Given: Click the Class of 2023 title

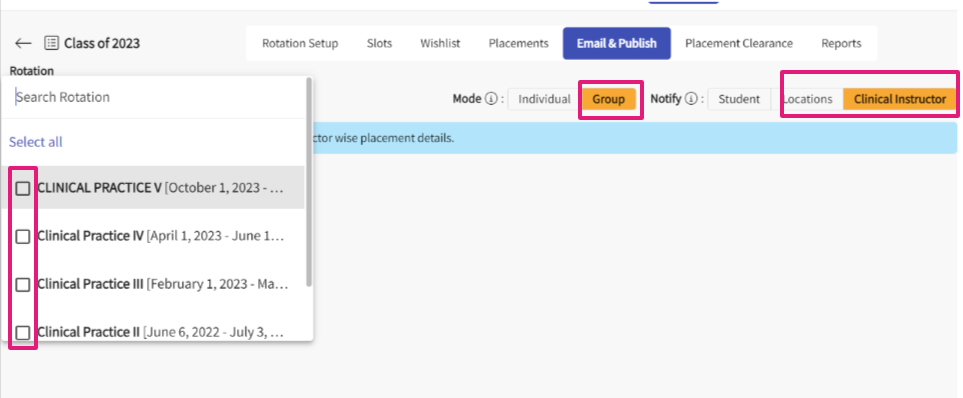Looking at the screenshot, I should click(102, 43).
